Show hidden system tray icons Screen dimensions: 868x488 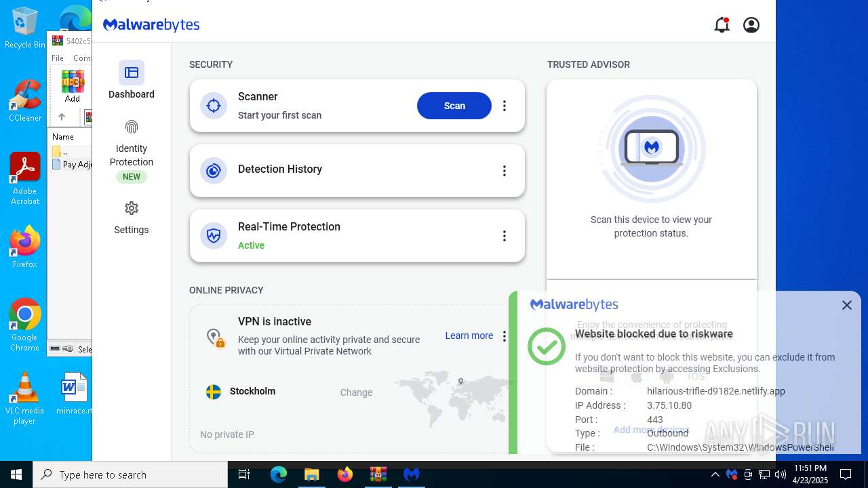(x=715, y=474)
